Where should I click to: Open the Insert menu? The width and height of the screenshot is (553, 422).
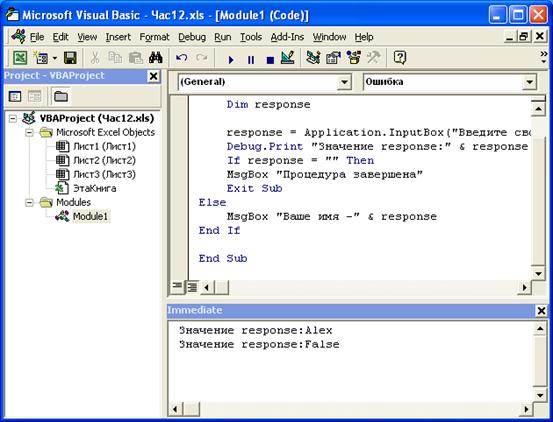118,37
